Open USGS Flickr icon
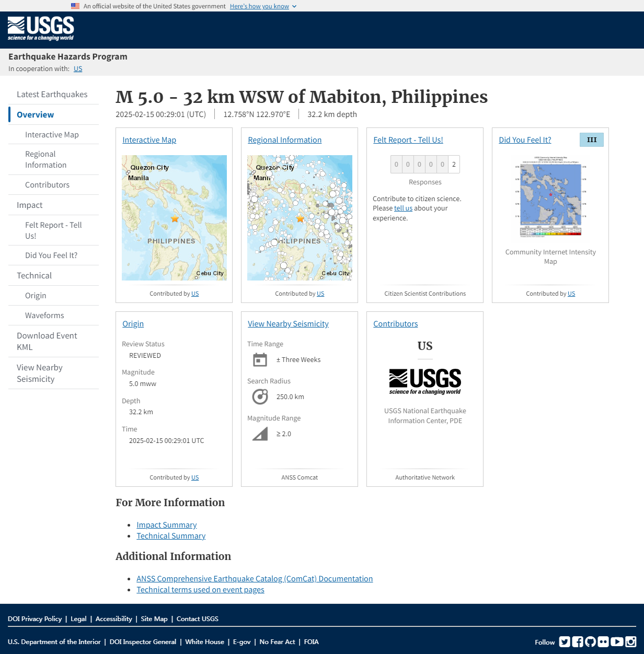The image size is (644, 654). click(603, 642)
